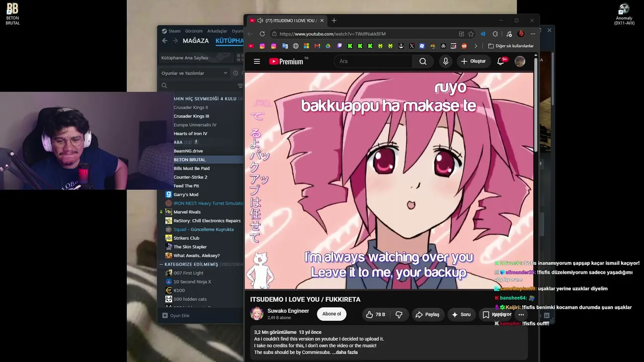Toggle read aloud icon in browser toolbar
The image size is (644, 362).
(x=483, y=34)
